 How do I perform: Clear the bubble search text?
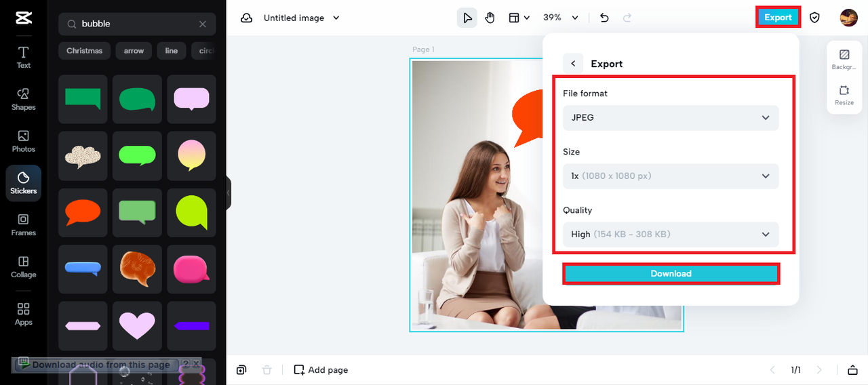tap(203, 24)
